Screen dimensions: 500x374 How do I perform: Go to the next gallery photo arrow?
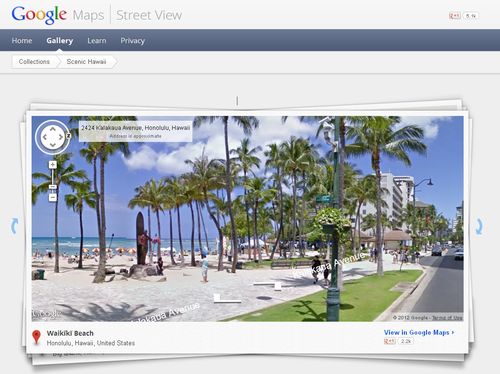pos(479,226)
